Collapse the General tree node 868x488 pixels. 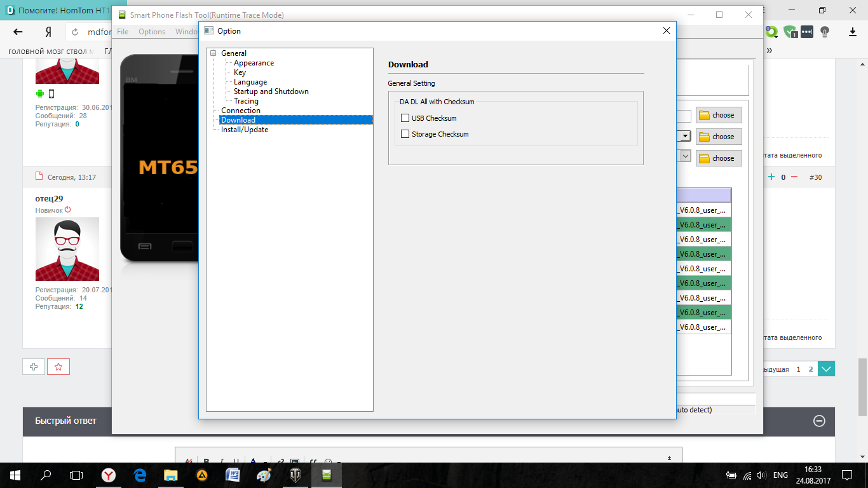coord(214,53)
